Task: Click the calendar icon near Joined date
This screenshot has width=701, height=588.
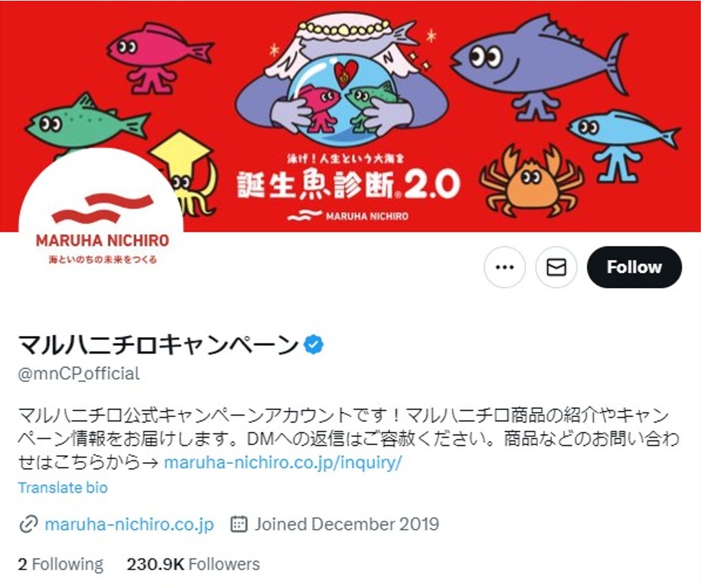Action: (x=238, y=524)
